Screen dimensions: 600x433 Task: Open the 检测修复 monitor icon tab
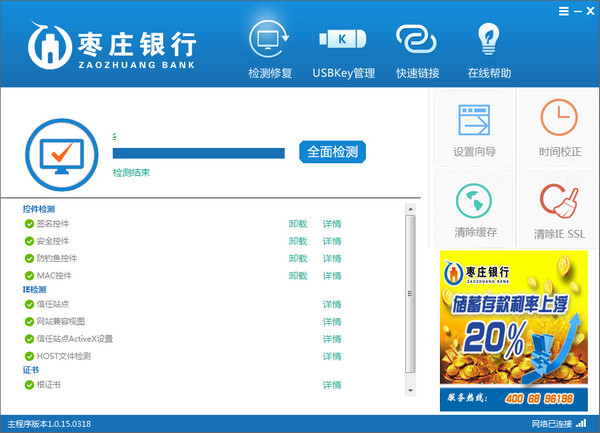270,39
